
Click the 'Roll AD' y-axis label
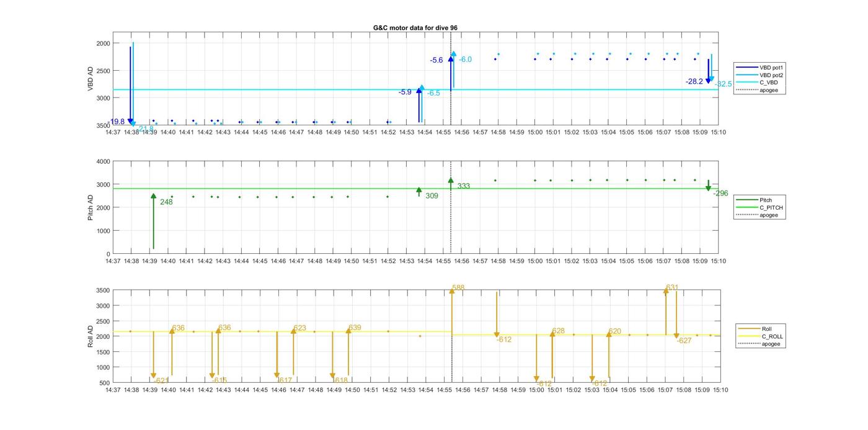tap(91, 336)
